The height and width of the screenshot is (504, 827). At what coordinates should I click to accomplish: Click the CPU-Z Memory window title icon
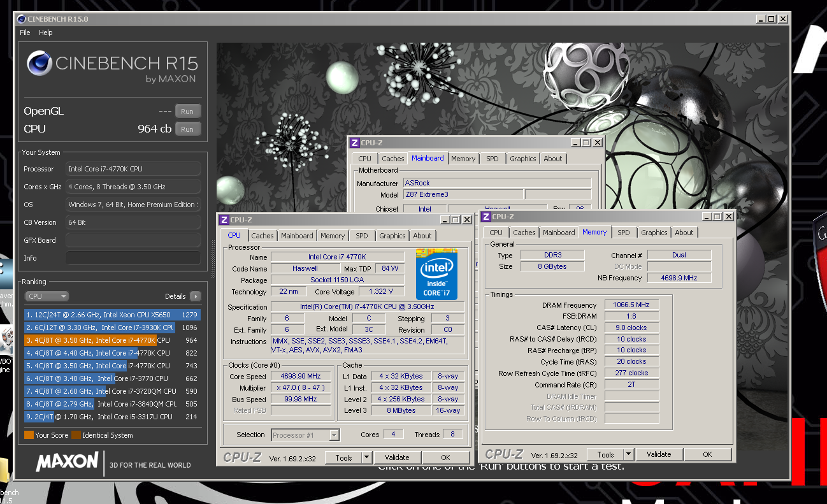485,217
